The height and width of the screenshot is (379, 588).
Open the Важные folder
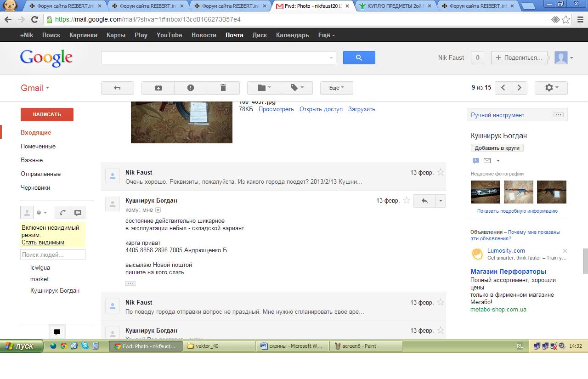click(x=32, y=160)
